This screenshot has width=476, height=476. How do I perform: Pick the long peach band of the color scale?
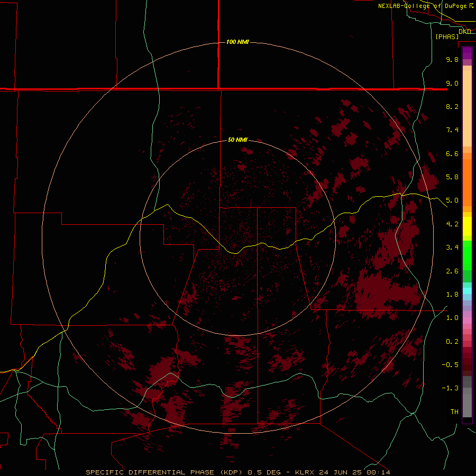pyautogui.click(x=467, y=108)
